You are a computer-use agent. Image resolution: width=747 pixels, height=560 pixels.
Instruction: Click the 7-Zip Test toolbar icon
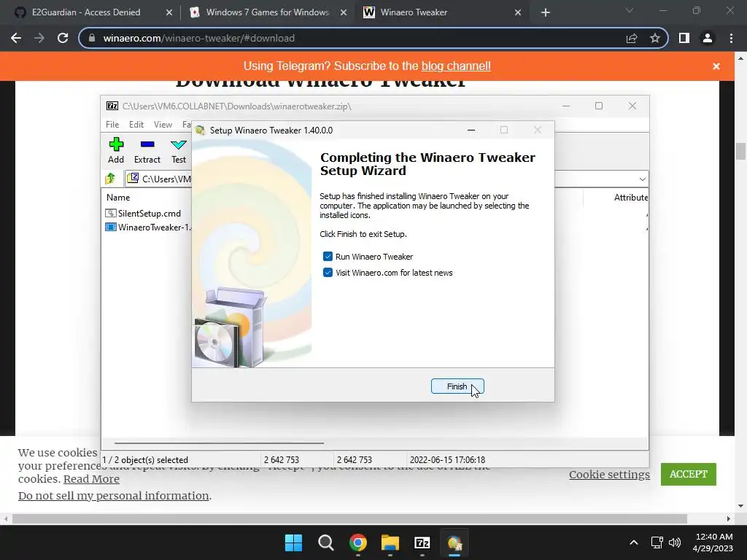179,150
